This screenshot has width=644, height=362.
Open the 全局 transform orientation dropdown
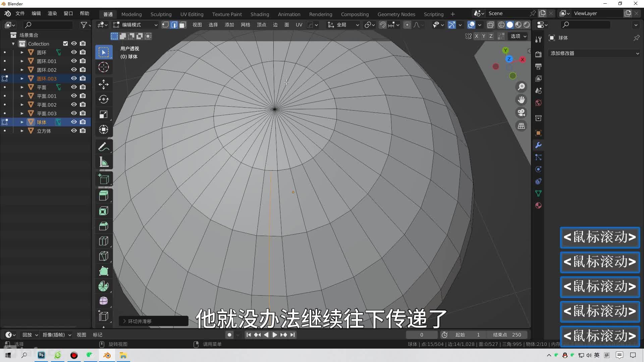click(x=343, y=25)
